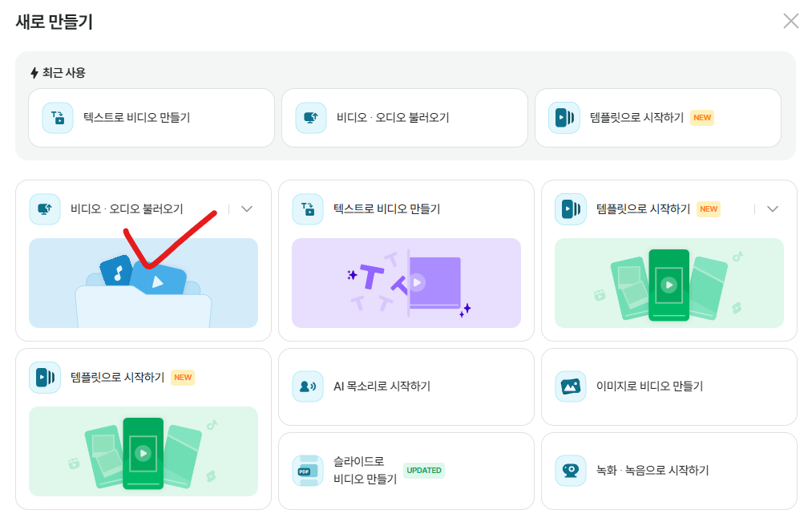Click the text-to-video icon in recent section
Viewport: 812px width, 526px height.
point(57,117)
